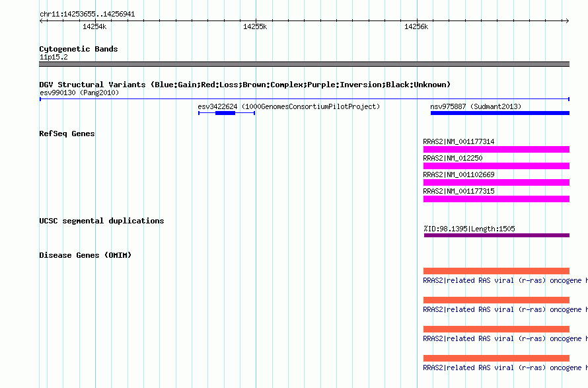Open the RRAS2|NM_001177314 transcript label
The image size is (588, 388).
coord(459,141)
